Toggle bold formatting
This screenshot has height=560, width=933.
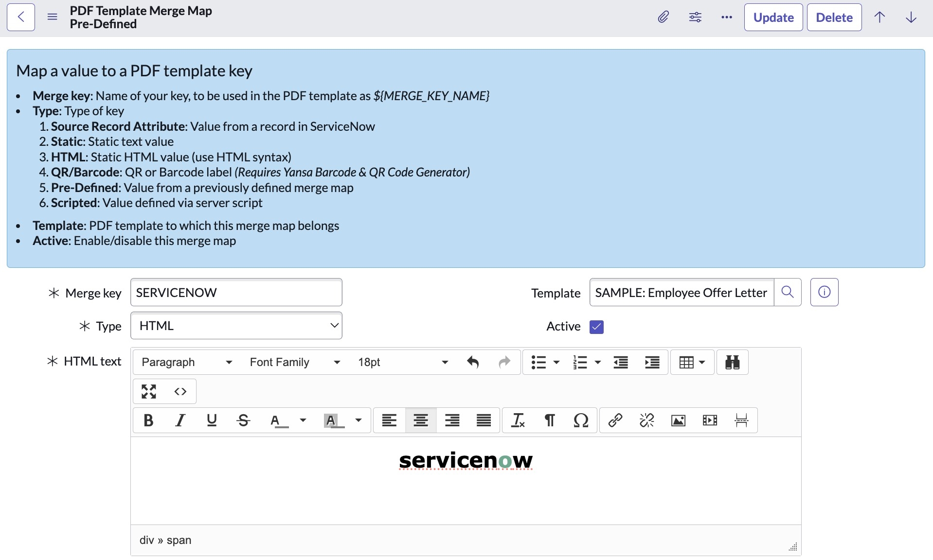[x=149, y=420]
